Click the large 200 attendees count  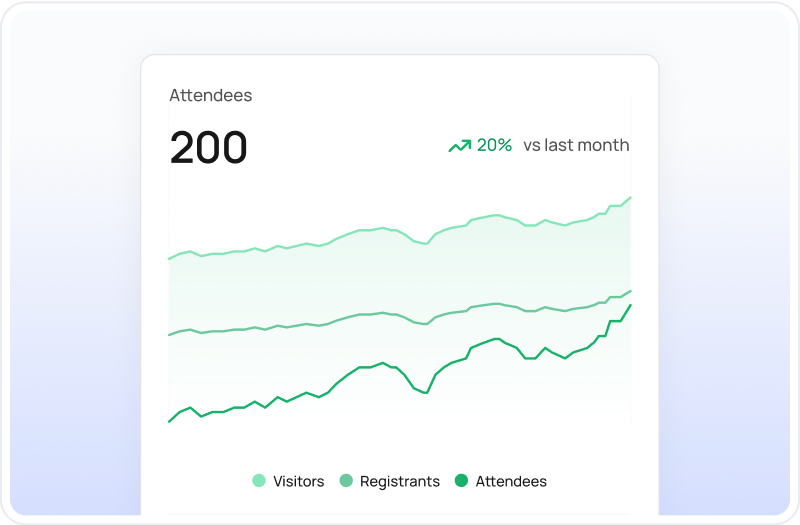pos(208,147)
